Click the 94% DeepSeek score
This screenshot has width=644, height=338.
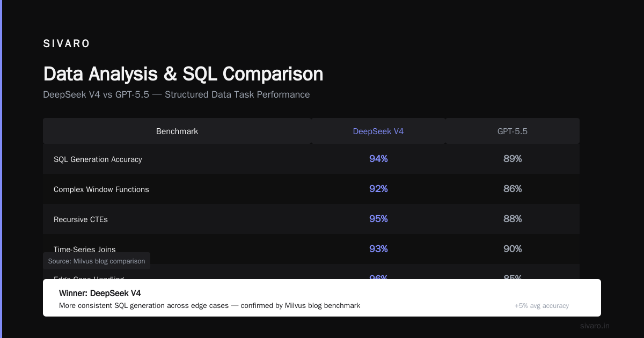(378, 159)
